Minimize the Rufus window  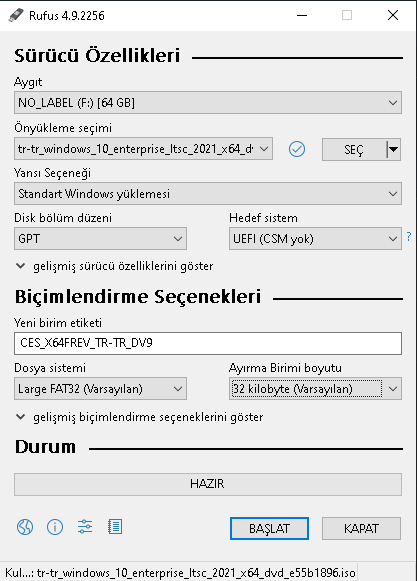point(302,15)
